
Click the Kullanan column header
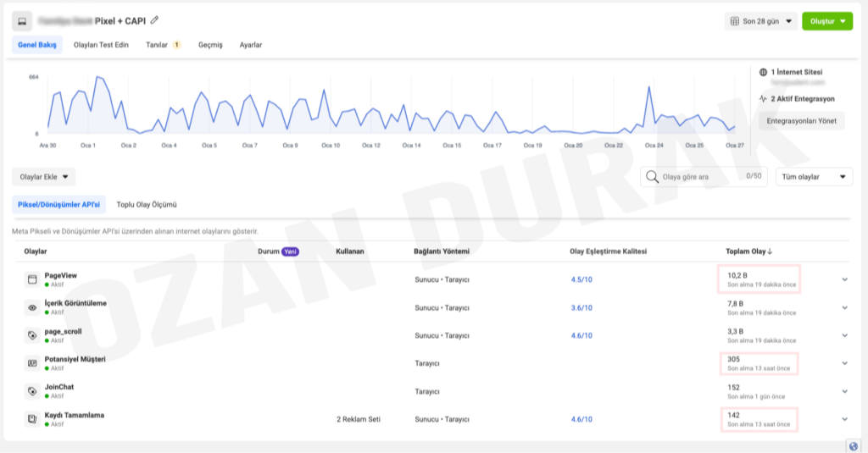point(350,251)
